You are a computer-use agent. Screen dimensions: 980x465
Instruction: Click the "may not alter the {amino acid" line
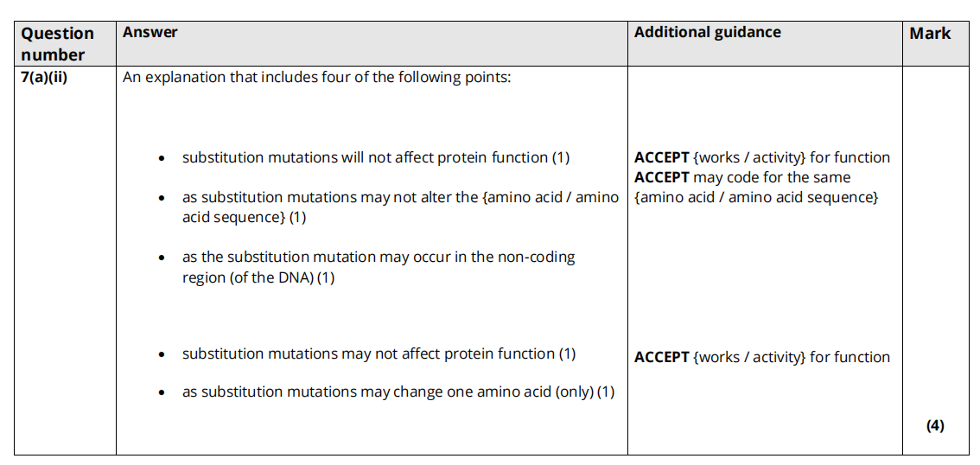click(400, 197)
